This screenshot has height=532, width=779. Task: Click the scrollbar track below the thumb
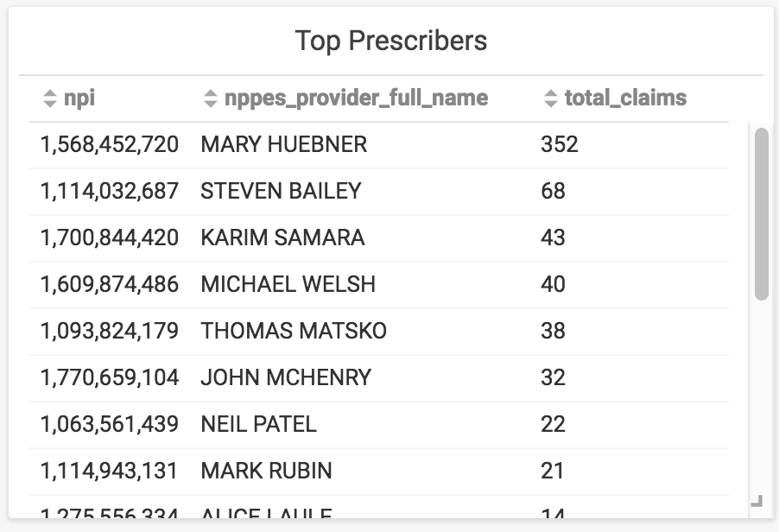pyautogui.click(x=761, y=397)
